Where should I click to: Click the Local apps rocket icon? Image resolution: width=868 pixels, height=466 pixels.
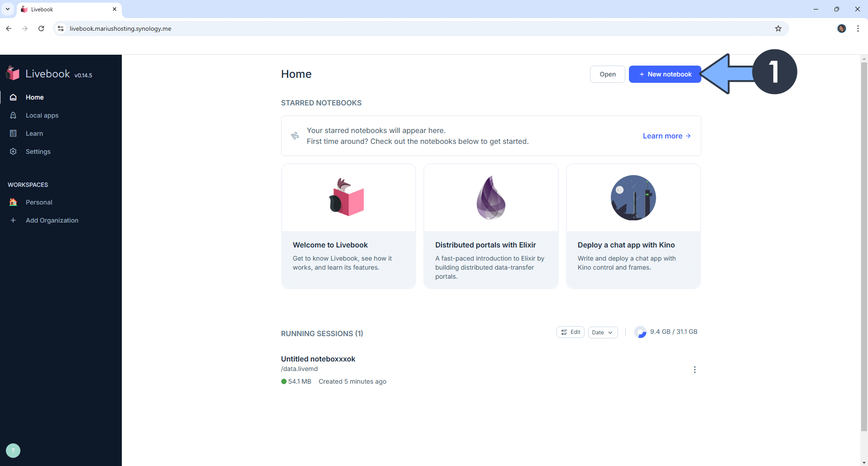[13, 115]
